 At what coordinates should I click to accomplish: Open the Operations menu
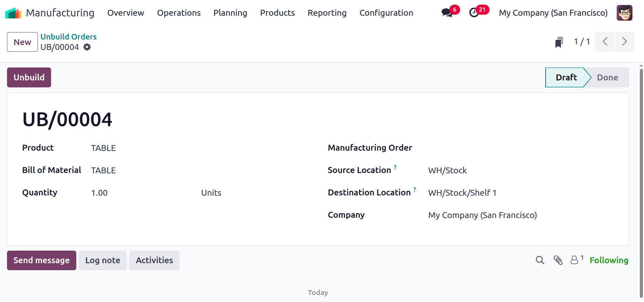pyautogui.click(x=179, y=13)
